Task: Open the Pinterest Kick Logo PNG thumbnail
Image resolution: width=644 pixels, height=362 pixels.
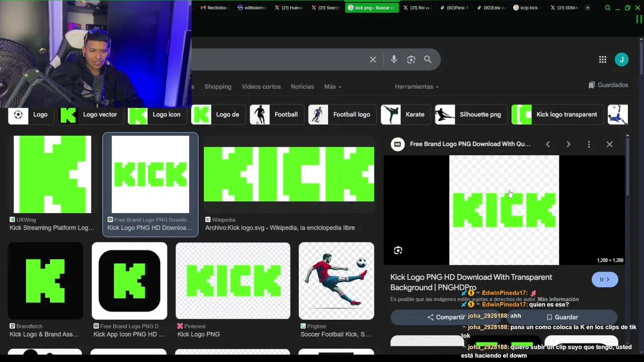Action: coord(233,281)
